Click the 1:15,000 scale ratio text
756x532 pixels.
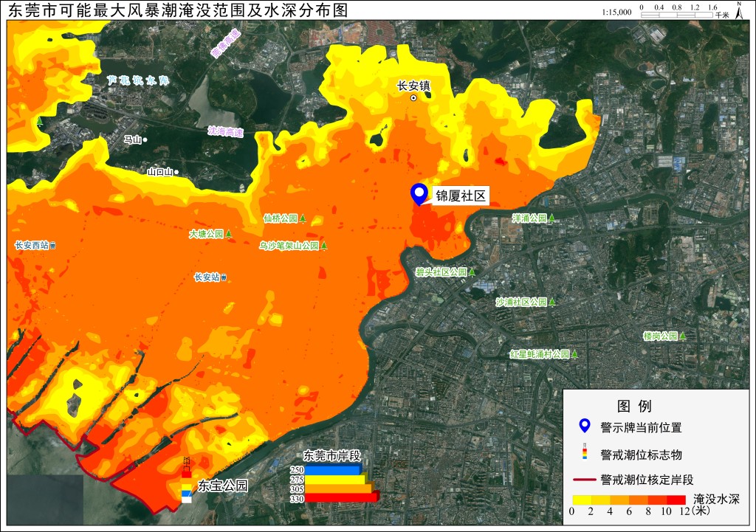[616, 13]
